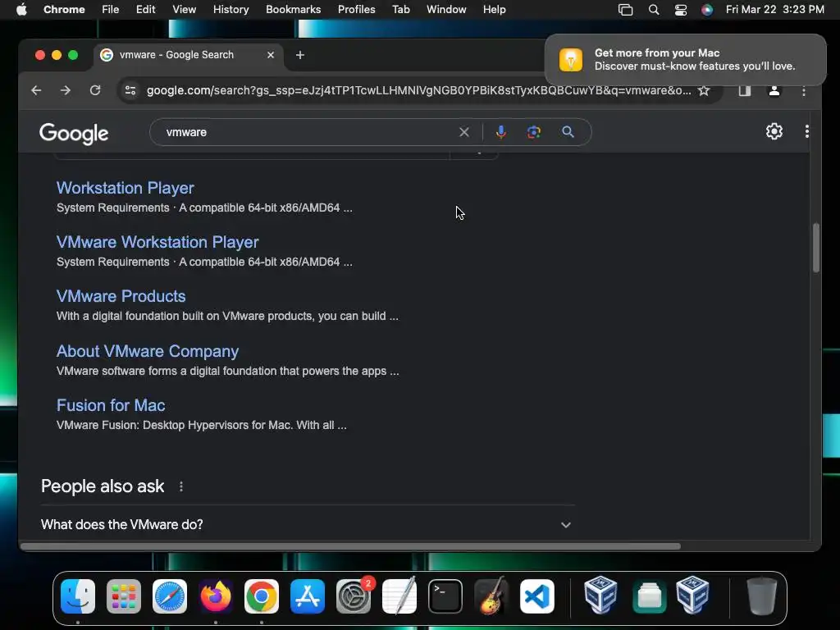The width and height of the screenshot is (840, 630).
Task: Open the VMware Workstation Player link
Action: pos(157,242)
